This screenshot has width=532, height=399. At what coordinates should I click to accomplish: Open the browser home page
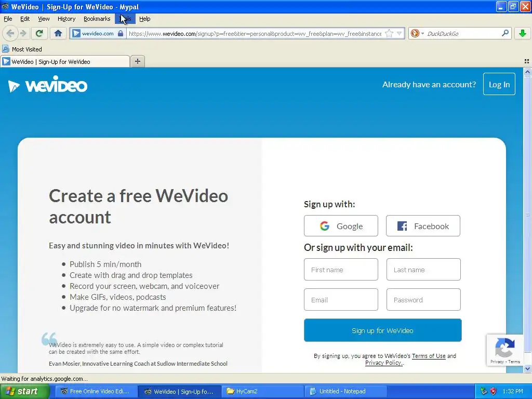point(58,33)
